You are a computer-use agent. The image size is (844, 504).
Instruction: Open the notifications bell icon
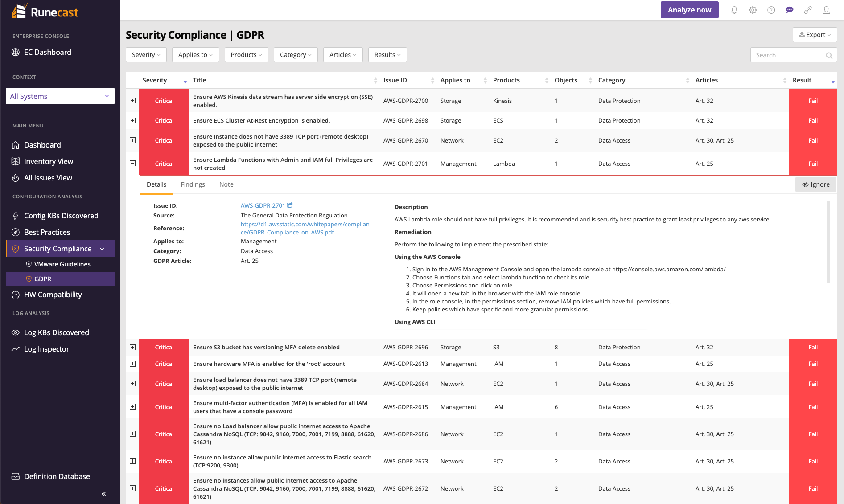(x=734, y=10)
